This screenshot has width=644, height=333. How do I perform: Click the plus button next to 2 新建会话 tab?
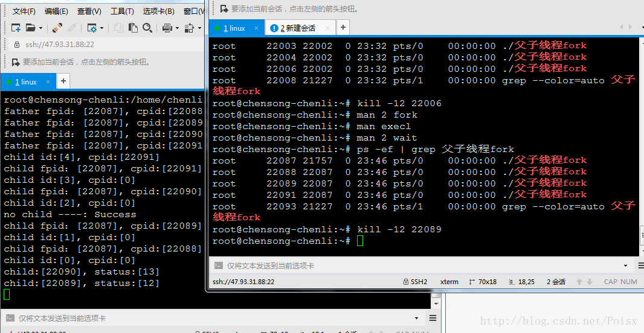click(343, 28)
